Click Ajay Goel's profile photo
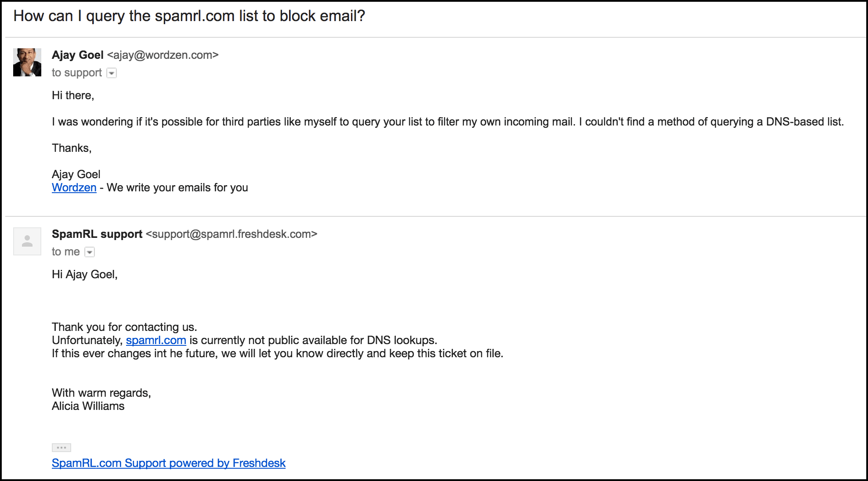This screenshot has width=868, height=481. pyautogui.click(x=27, y=62)
